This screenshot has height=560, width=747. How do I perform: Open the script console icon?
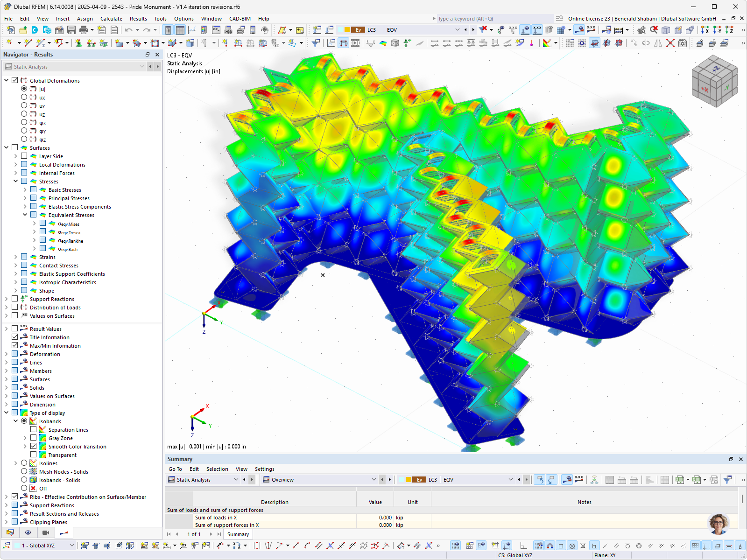pyautogui.click(x=216, y=30)
